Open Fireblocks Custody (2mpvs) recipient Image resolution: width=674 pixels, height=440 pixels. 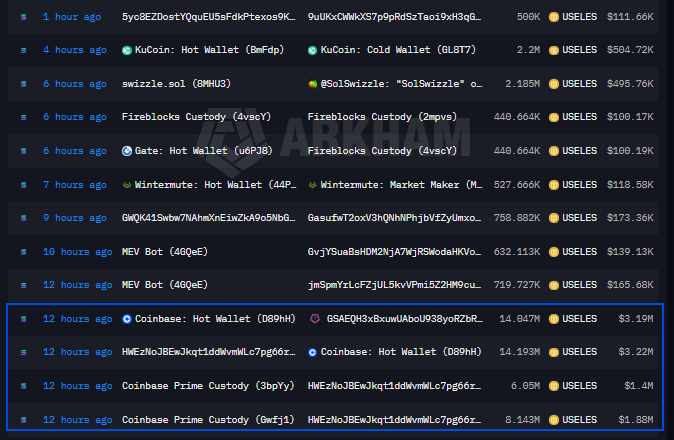pyautogui.click(x=382, y=117)
